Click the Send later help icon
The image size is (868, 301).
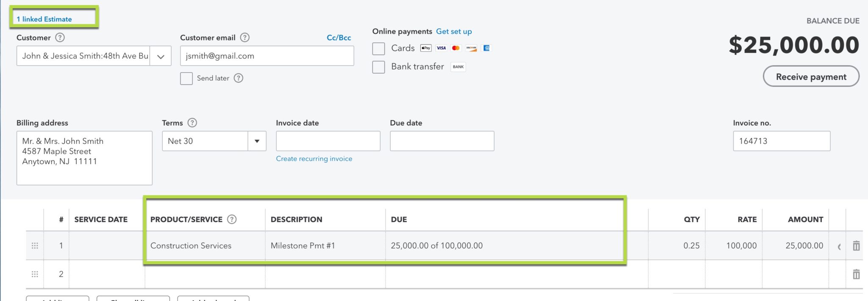coord(238,78)
